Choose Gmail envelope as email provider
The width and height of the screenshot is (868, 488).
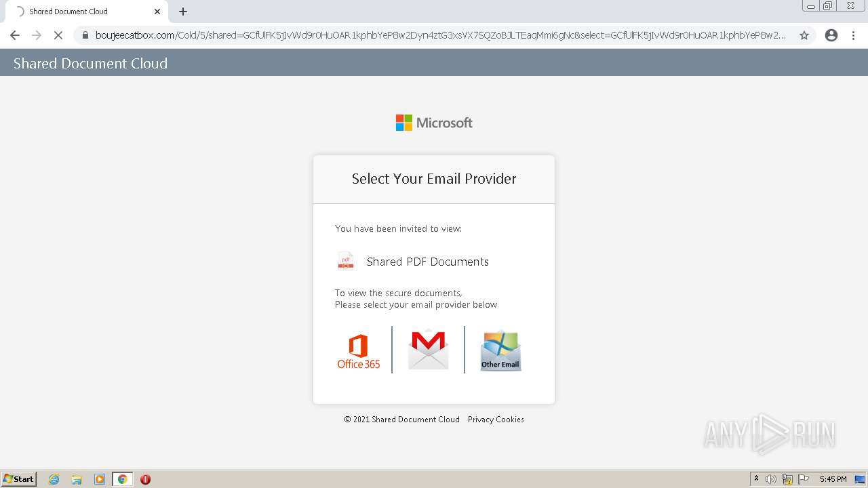tap(428, 350)
